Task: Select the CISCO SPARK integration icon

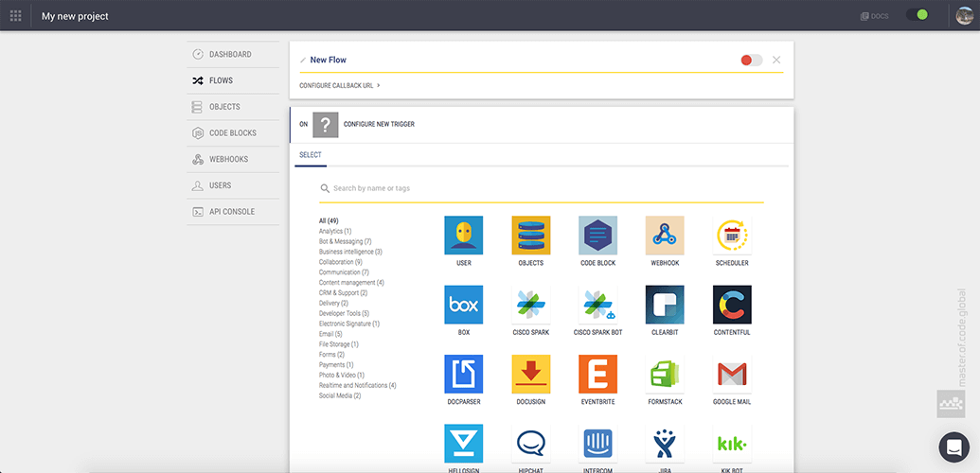Action: coord(530,305)
